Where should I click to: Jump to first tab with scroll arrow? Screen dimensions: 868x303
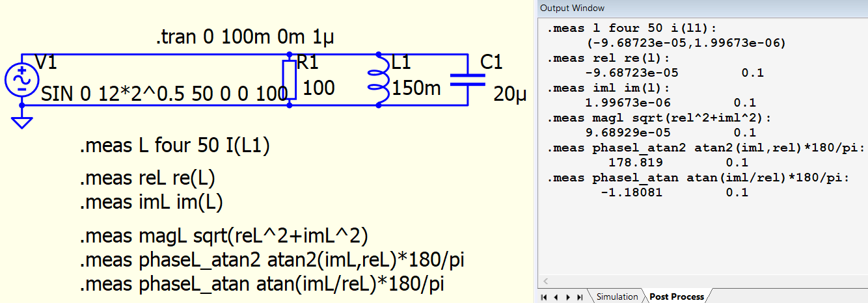[544, 297]
